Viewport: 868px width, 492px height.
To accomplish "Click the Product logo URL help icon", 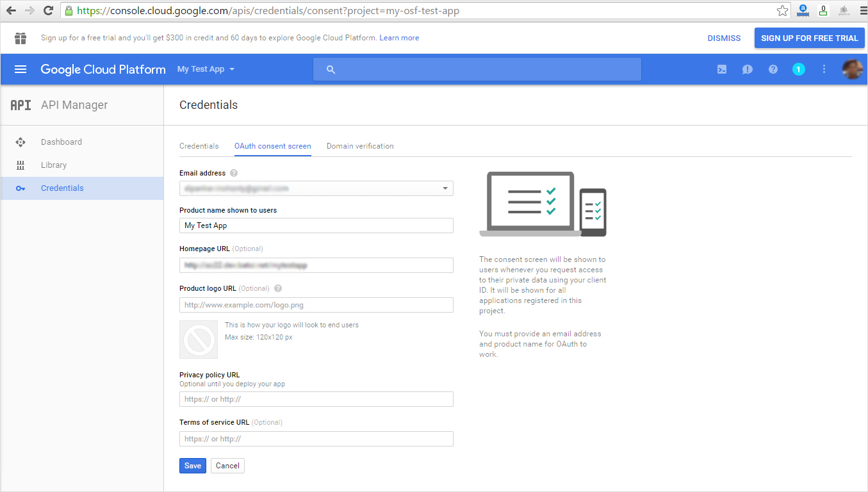I will pos(278,288).
